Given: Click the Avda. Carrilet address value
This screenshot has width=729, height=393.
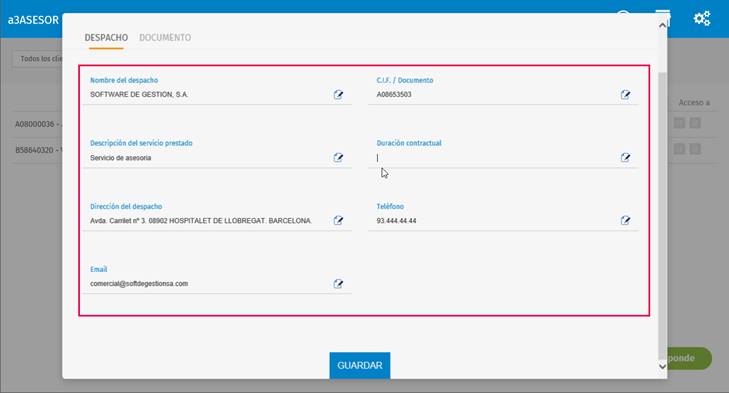Looking at the screenshot, I should pyautogui.click(x=201, y=220).
